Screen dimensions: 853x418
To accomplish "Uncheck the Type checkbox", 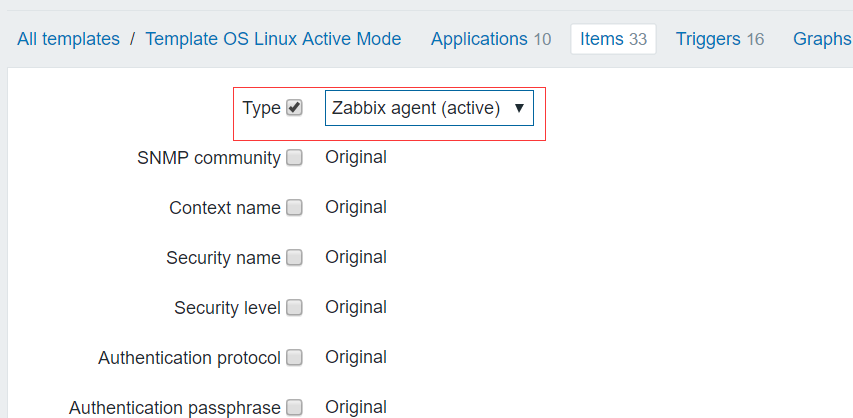I will [x=294, y=108].
